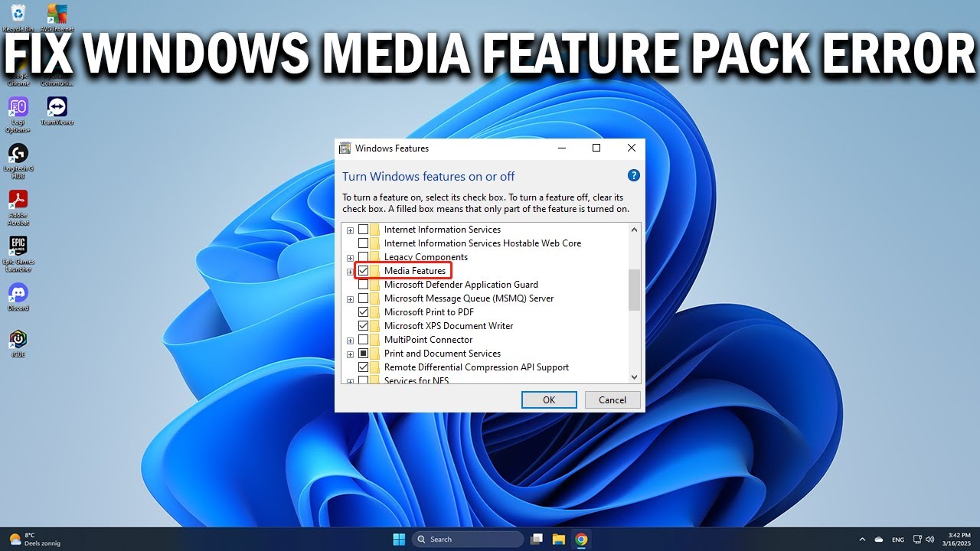Select "Remote Differential Compression API Support" label
This screenshot has height=551, width=980.
tap(476, 367)
